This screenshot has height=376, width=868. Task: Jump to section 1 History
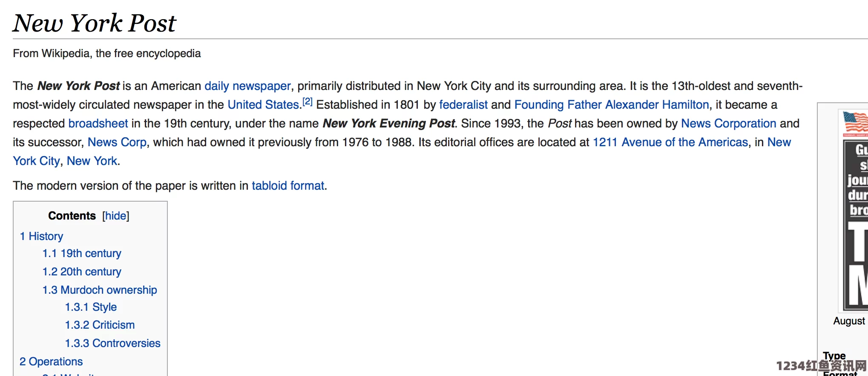click(41, 236)
